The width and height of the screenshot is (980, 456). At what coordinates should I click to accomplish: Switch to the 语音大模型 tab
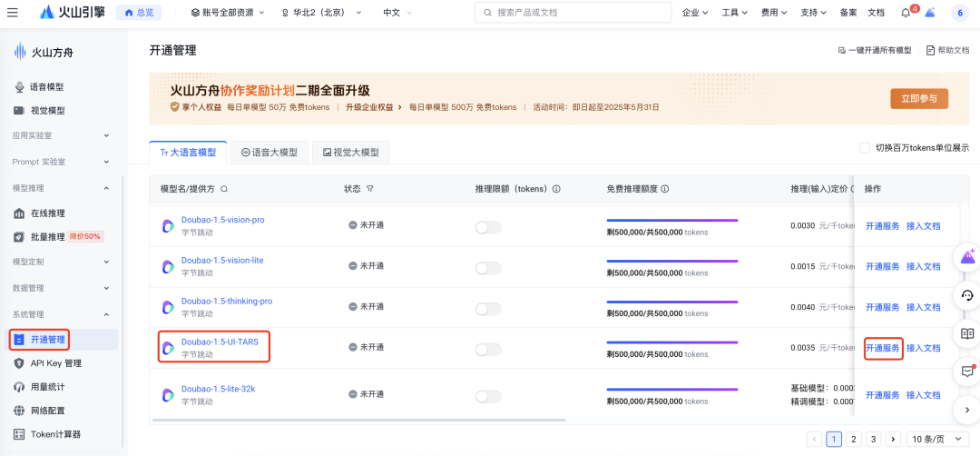point(269,153)
